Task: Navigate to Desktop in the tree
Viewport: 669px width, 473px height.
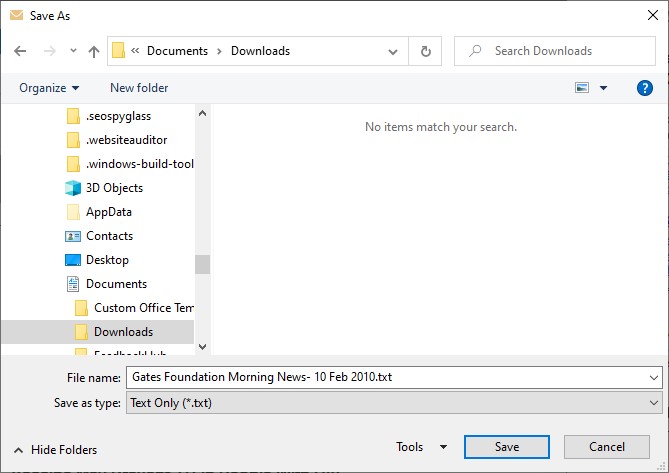Action: 107,260
